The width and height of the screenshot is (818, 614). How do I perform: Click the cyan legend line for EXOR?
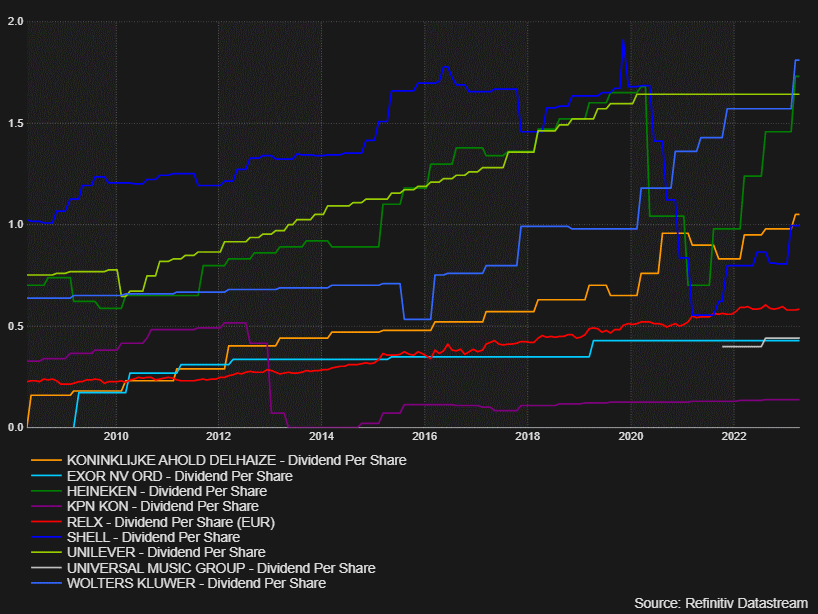46,476
